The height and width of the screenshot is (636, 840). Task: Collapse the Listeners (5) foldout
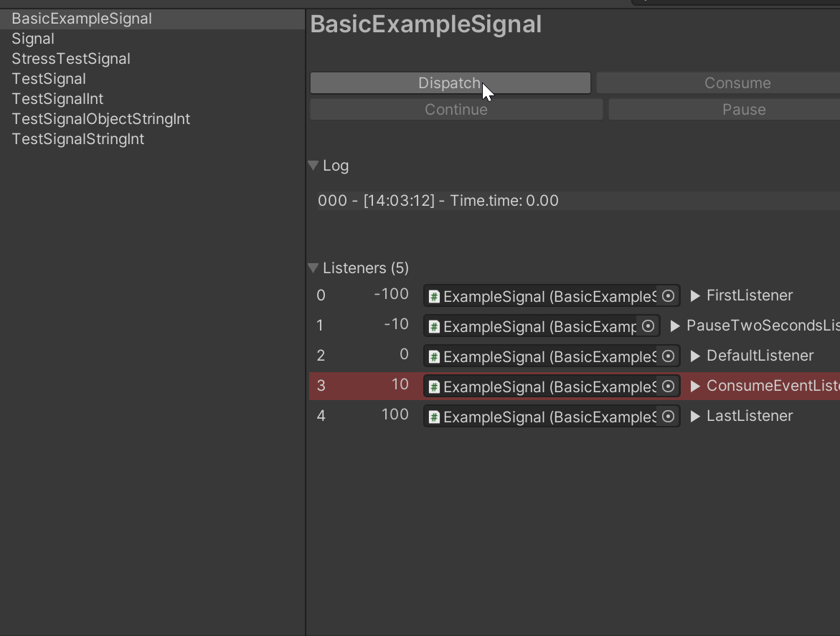pos(313,268)
